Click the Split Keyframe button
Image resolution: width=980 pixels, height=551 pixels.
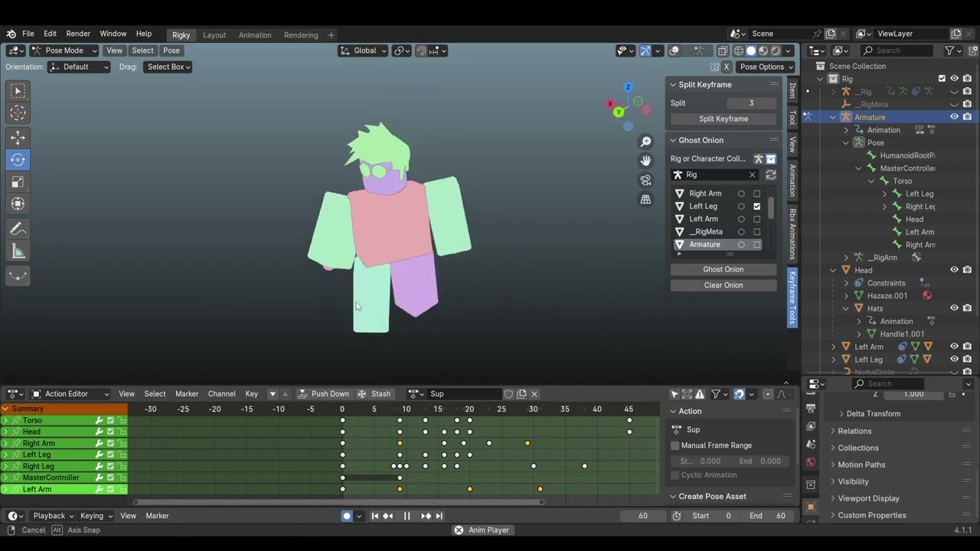723,119
